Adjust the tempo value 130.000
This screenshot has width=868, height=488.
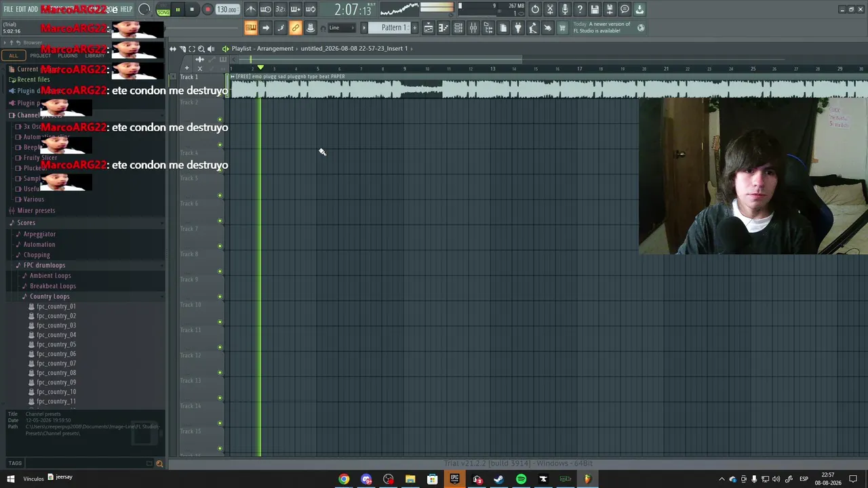tap(226, 9)
